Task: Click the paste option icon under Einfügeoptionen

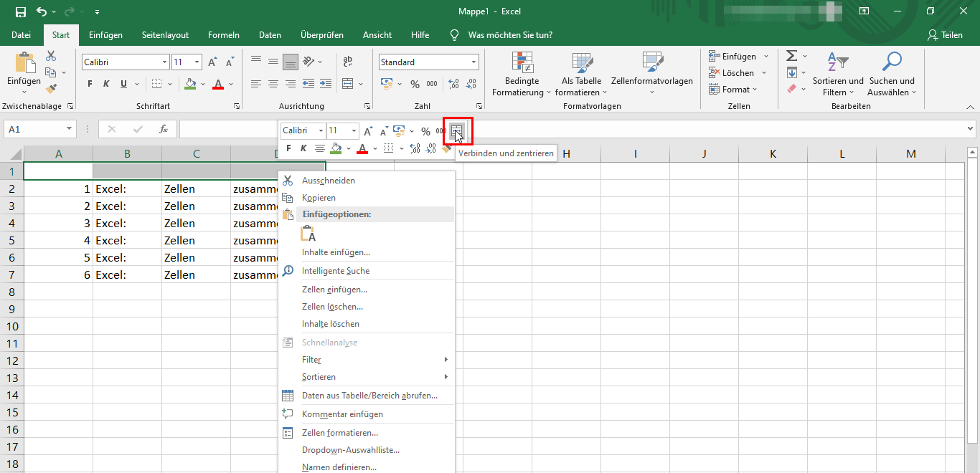Action: [x=308, y=234]
